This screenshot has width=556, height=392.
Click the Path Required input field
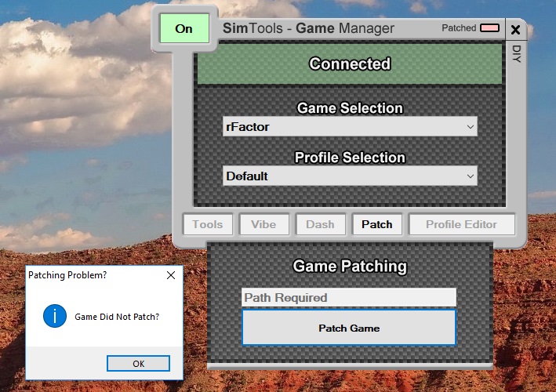[x=349, y=297]
